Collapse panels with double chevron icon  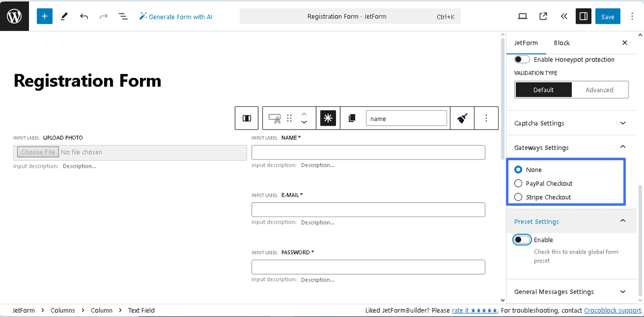click(x=563, y=16)
